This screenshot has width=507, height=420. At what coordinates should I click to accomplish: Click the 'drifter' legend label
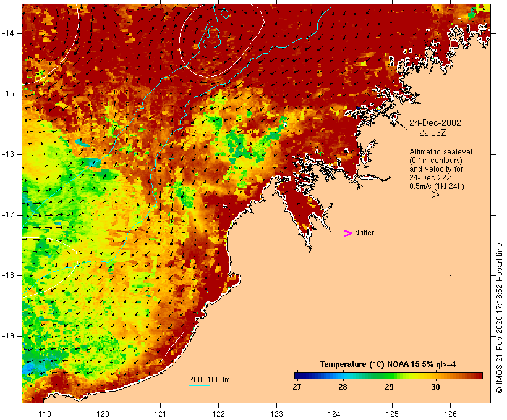[x=364, y=233]
